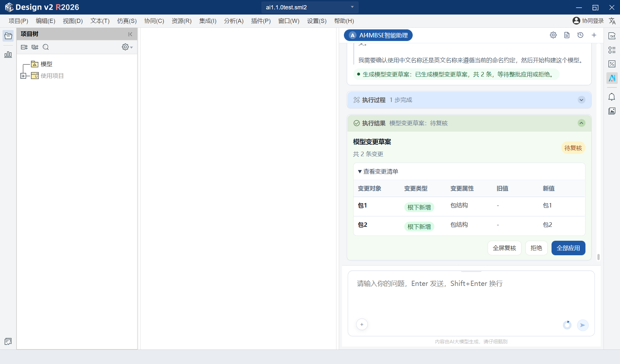Image resolution: width=620 pixels, height=364 pixels.
Task: Click the 待复核 status badge
Action: [573, 148]
